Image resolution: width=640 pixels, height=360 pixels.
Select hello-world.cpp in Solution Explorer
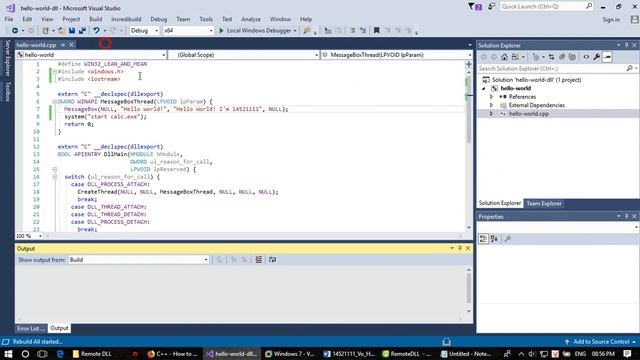[528, 114]
